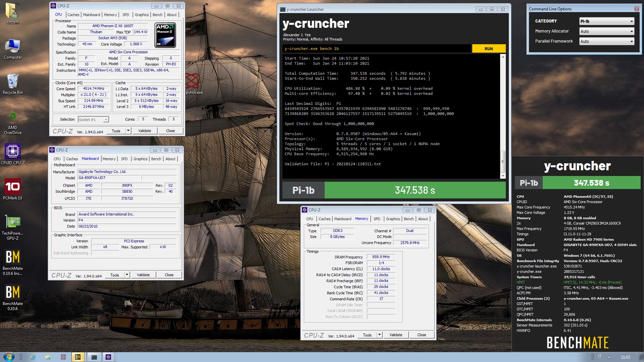Click Validate in top CPU-Z window
This screenshot has width=644, height=362.
coord(145,131)
